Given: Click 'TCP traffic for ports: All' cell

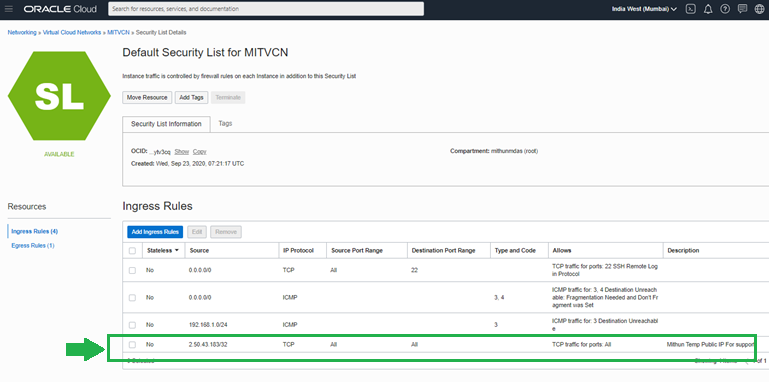Looking at the screenshot, I should click(x=582, y=345).
